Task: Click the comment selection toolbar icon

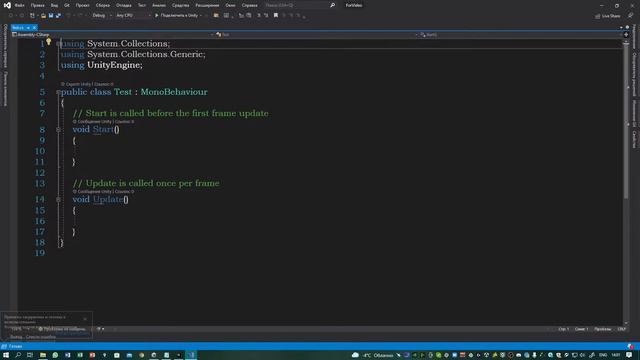Action: click(259, 16)
